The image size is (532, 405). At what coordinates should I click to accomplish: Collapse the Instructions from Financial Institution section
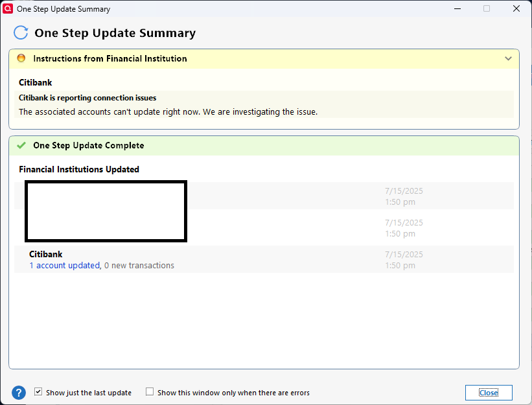508,58
